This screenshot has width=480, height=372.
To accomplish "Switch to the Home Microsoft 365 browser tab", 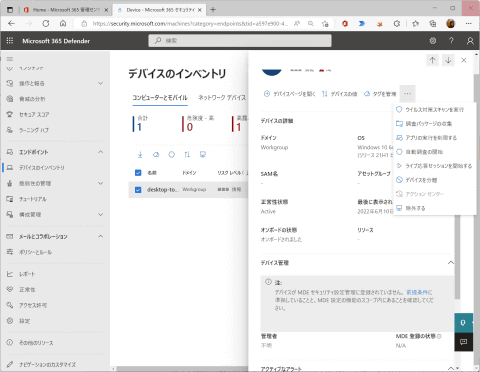I will coord(66,10).
